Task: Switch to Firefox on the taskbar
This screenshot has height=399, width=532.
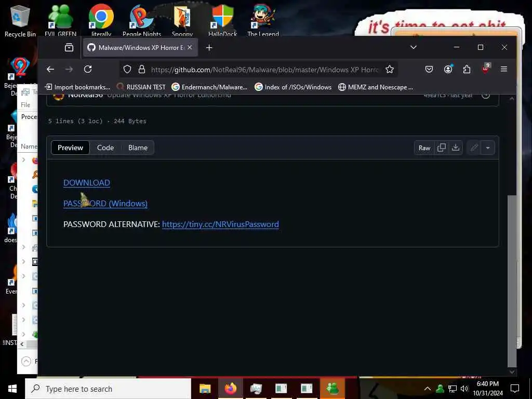Action: (x=230, y=389)
